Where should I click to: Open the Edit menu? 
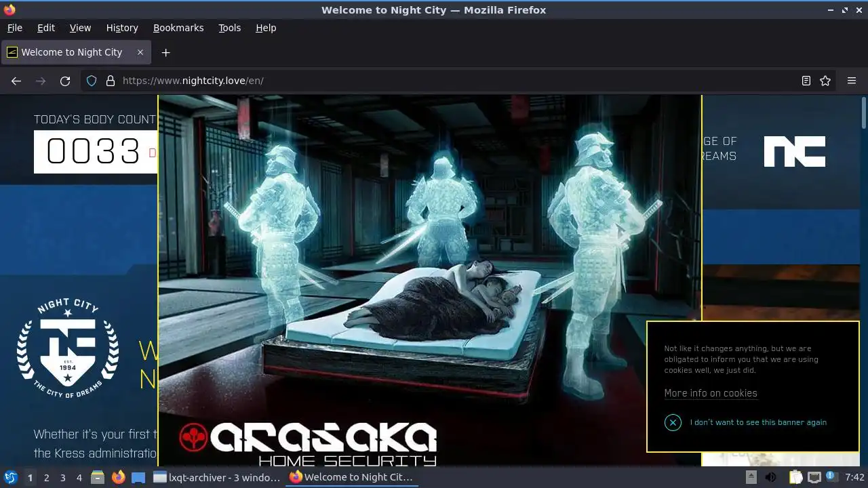click(46, 28)
